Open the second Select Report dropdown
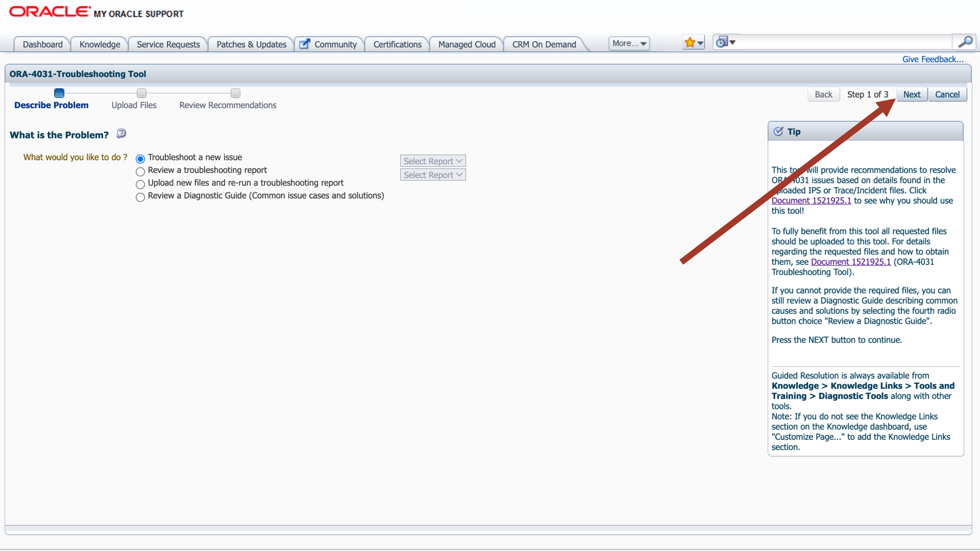The width and height of the screenshot is (980, 551). pos(433,175)
